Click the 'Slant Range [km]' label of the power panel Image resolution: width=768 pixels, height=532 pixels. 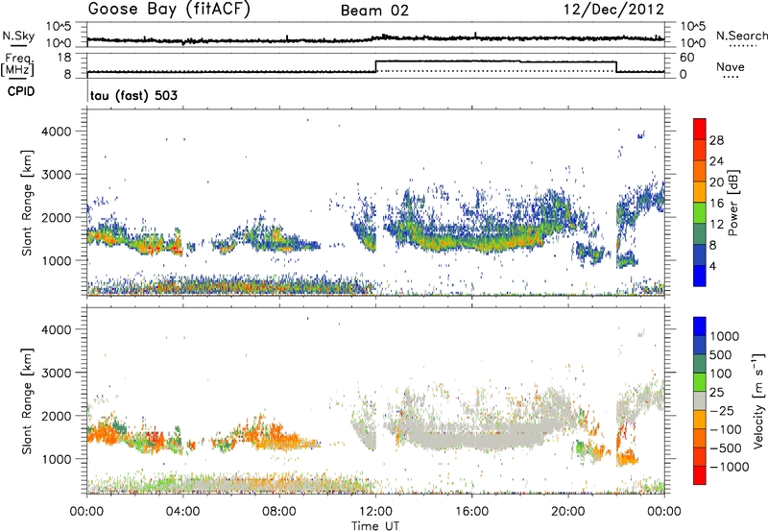[x=27, y=203]
